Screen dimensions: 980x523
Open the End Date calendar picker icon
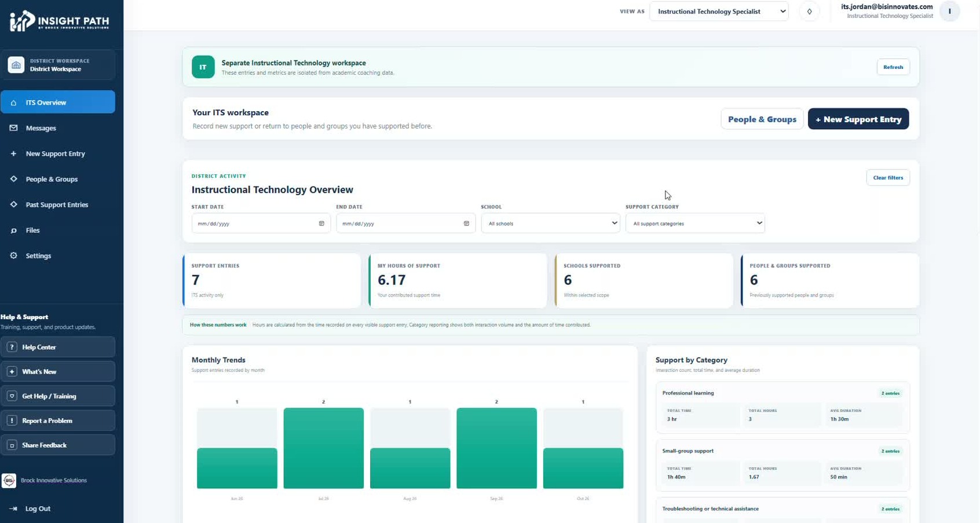click(x=466, y=224)
